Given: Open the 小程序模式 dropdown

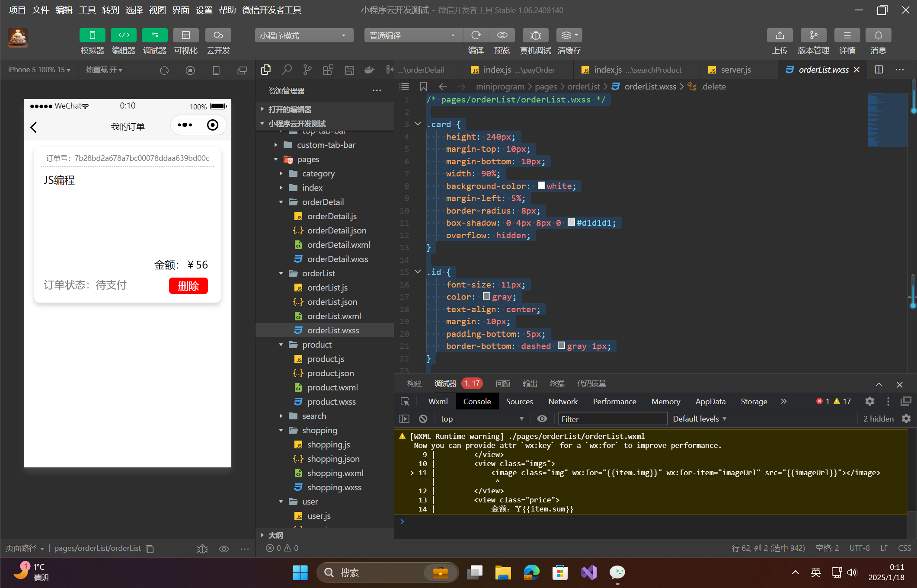Looking at the screenshot, I should (x=304, y=35).
